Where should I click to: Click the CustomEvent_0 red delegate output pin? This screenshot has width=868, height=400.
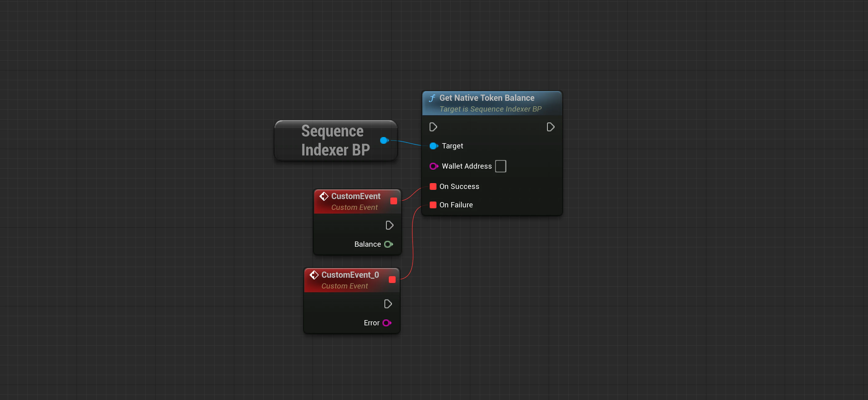(x=392, y=280)
